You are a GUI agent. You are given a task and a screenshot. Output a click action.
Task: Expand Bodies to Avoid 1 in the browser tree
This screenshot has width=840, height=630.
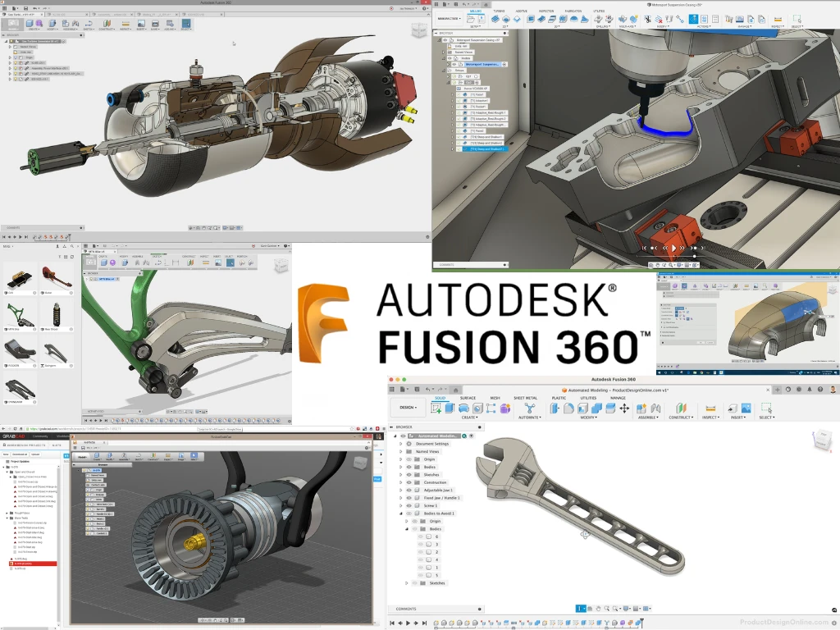[400, 514]
